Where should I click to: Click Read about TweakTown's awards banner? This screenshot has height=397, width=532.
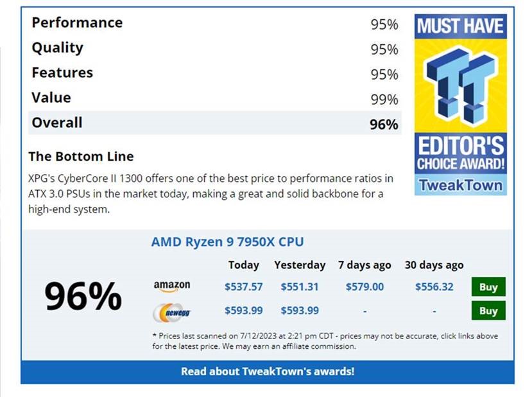tap(268, 371)
